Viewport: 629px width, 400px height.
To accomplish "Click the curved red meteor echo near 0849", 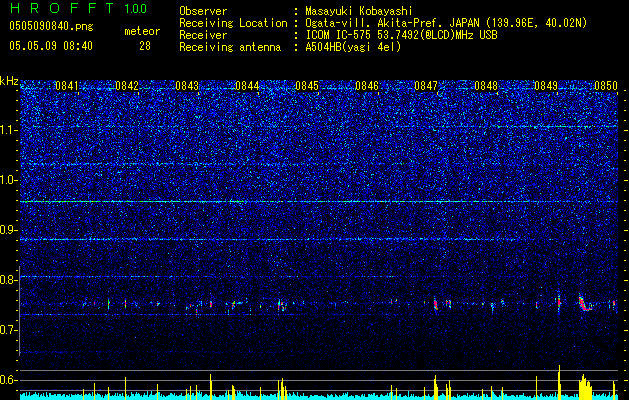I will tap(585, 303).
